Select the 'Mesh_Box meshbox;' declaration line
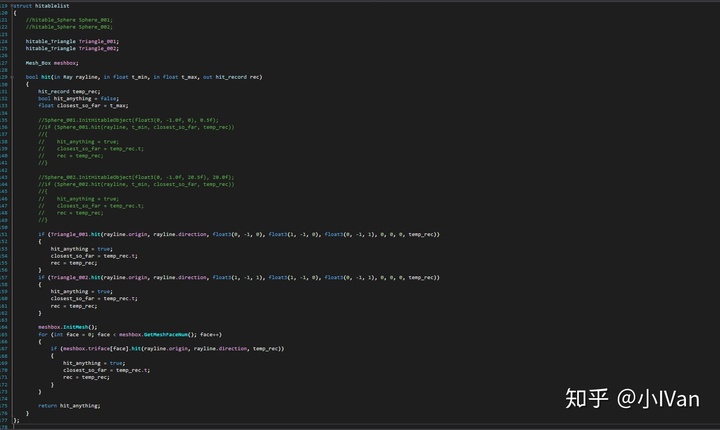Screen dimensions: 720x430 point(52,63)
